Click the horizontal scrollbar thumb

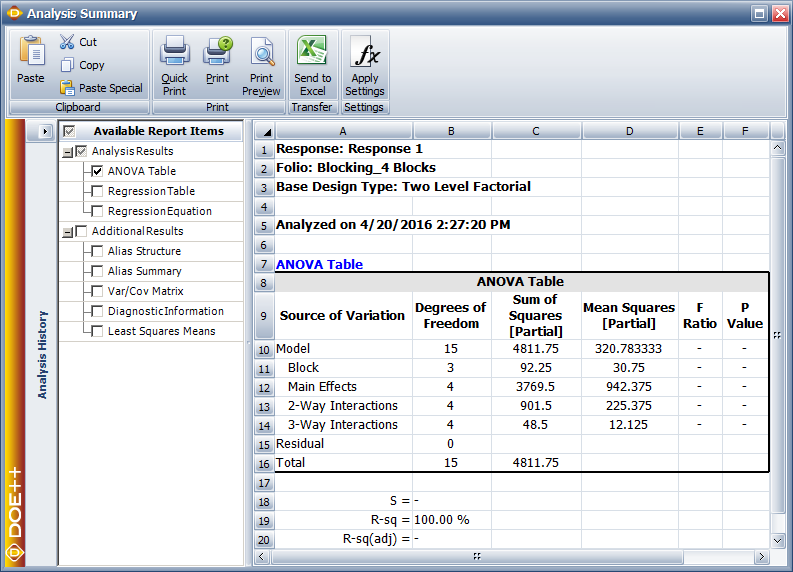[x=477, y=557]
